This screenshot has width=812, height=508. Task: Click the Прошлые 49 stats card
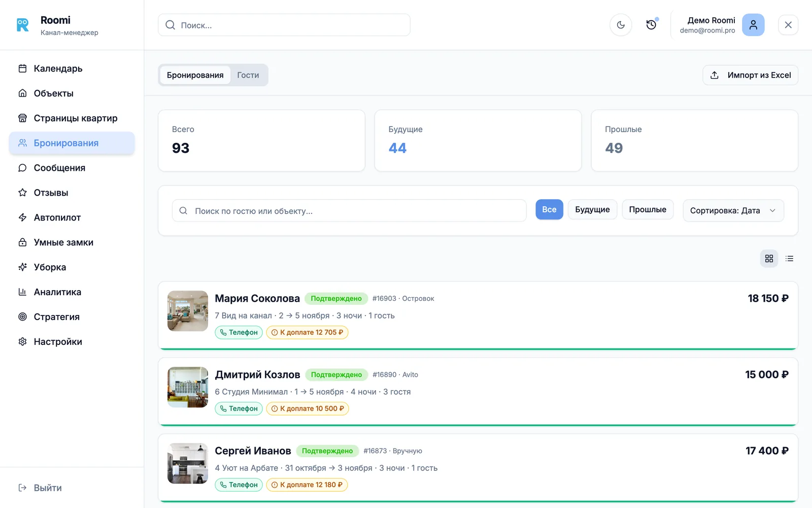click(694, 141)
